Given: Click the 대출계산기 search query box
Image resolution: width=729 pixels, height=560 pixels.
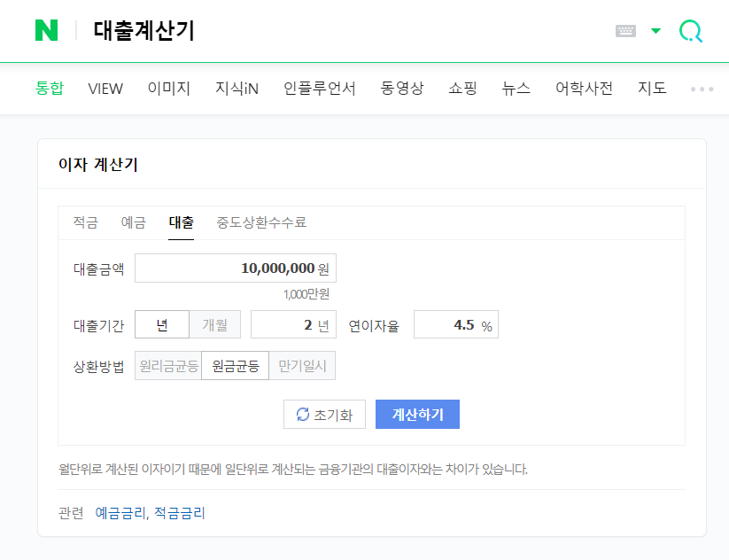Looking at the screenshot, I should (x=144, y=31).
